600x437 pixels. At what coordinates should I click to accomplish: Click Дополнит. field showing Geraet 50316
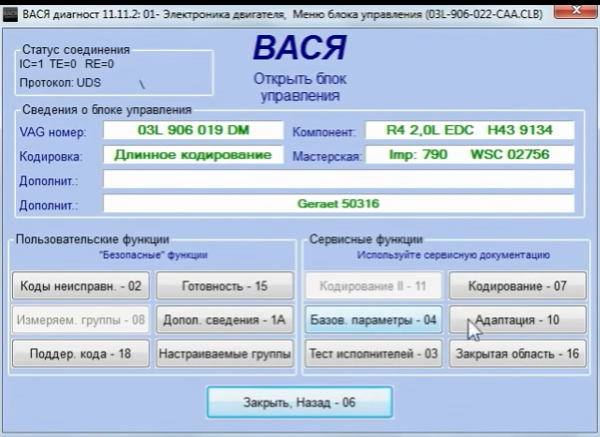[x=339, y=204]
